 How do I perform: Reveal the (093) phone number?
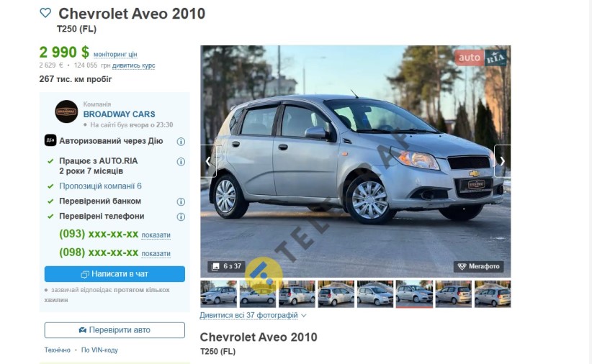[x=156, y=235]
